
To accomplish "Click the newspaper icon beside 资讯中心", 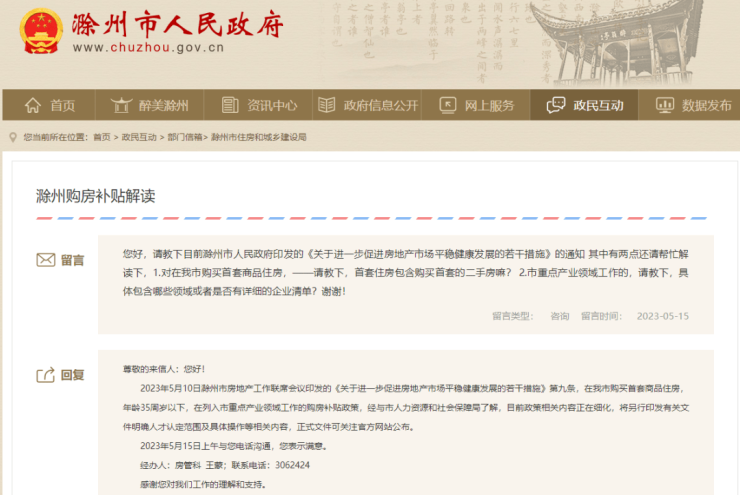I will pos(230,105).
